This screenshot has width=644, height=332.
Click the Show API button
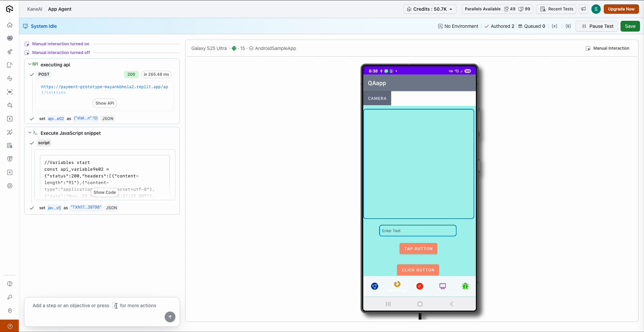point(105,103)
